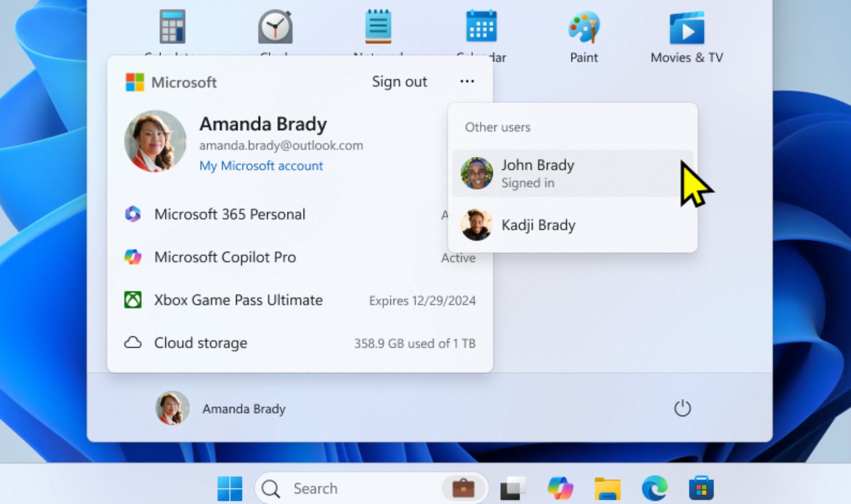Click the power button icon
The image size is (851, 504).
(x=682, y=408)
